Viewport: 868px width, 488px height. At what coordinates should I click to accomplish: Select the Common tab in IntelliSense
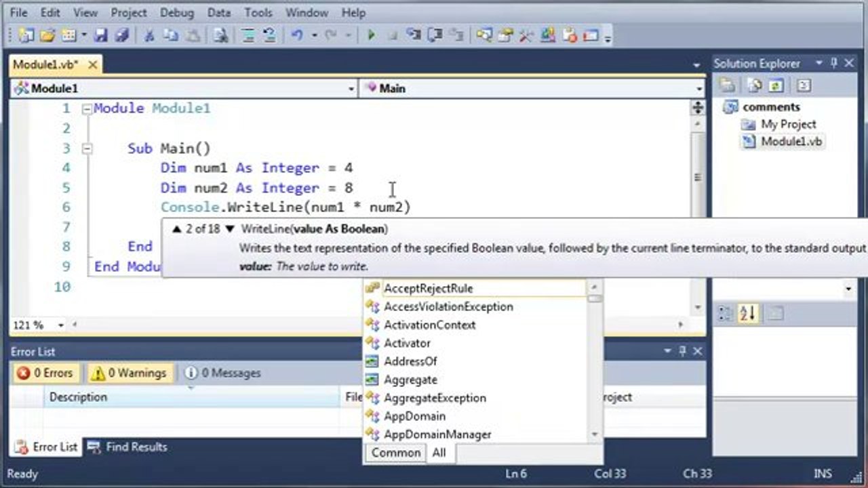tap(396, 453)
